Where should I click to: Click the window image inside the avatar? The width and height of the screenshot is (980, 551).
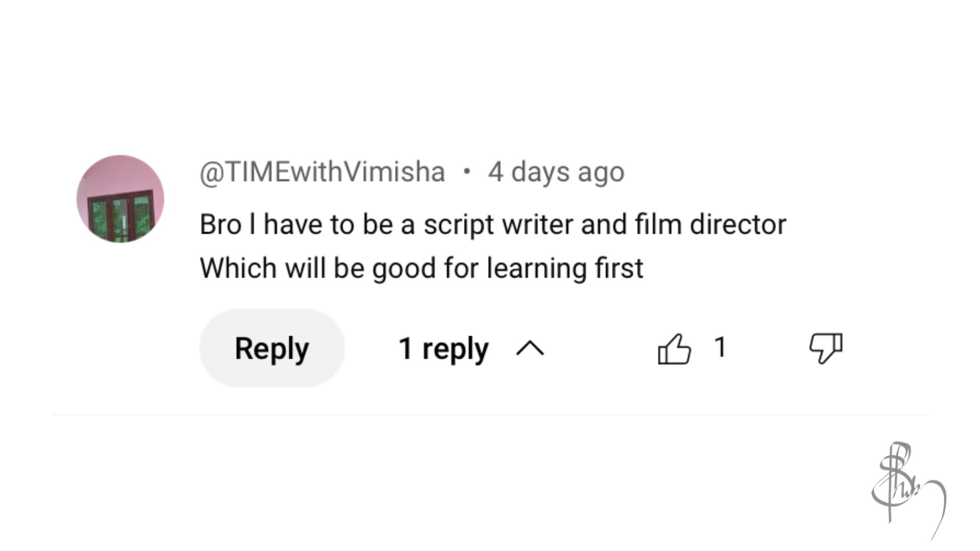[x=120, y=216]
